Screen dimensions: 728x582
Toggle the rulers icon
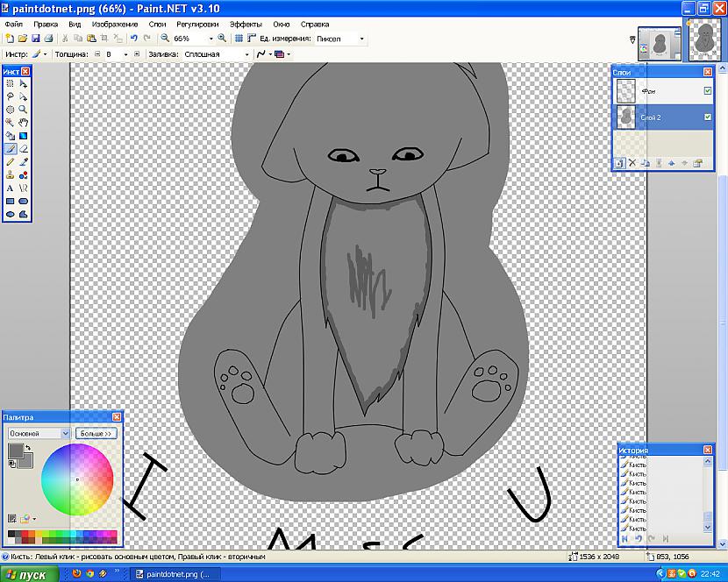(251, 39)
